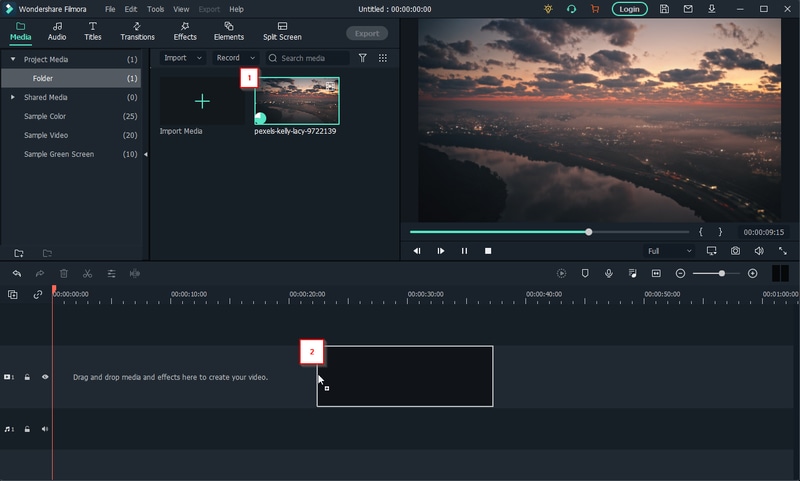
Task: Click the preview expand arrows icon
Action: (x=783, y=251)
